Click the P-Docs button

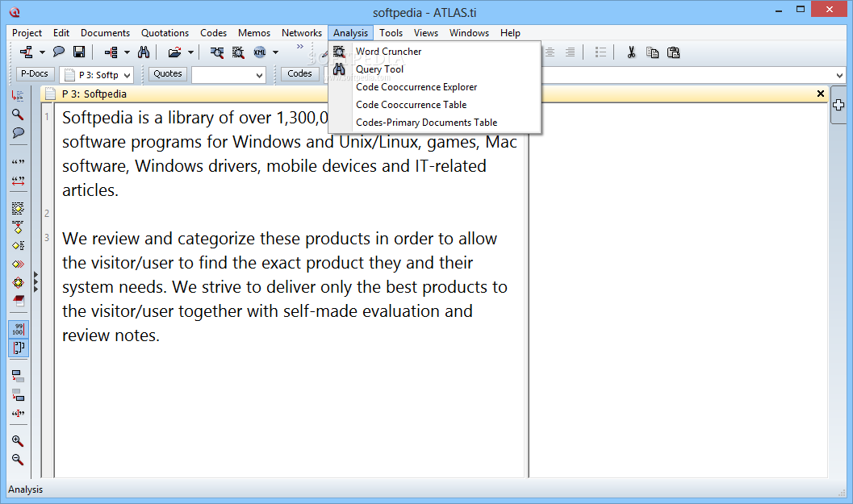[x=34, y=74]
